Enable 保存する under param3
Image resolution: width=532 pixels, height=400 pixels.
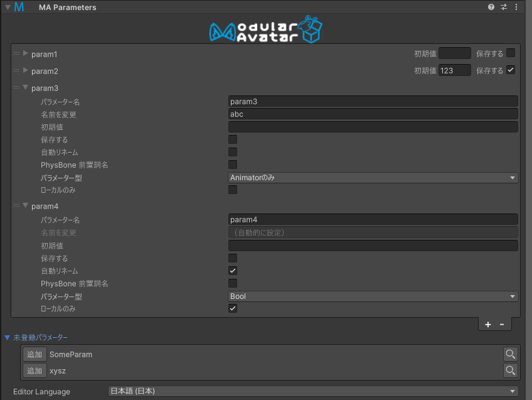233,139
